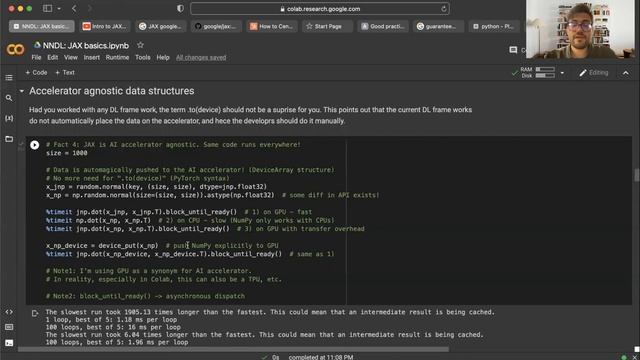Viewport: 640px width, 360px height.
Task: Click the colab.research.google.com address bar
Action: 320,9
